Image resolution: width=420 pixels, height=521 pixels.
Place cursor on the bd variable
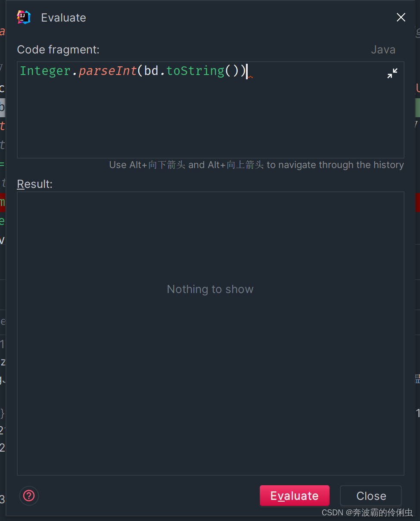[151, 71]
